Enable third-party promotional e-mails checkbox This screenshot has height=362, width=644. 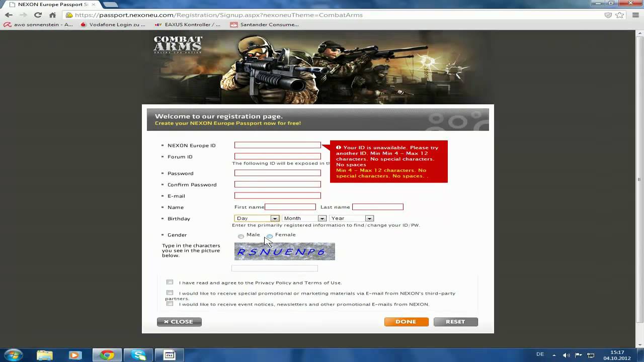pos(170,293)
